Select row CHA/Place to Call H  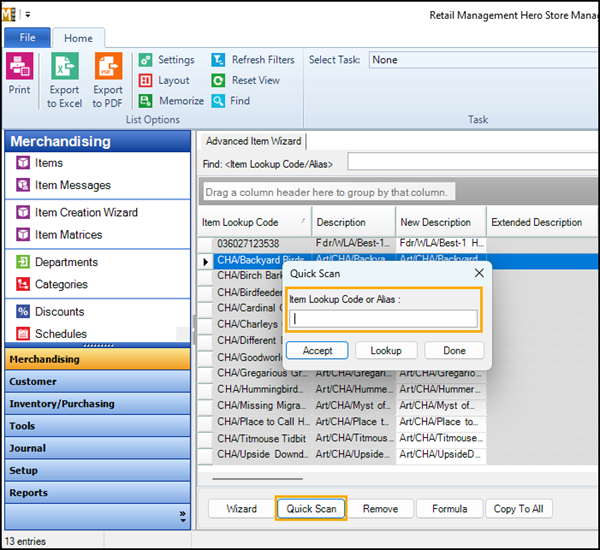click(x=398, y=422)
